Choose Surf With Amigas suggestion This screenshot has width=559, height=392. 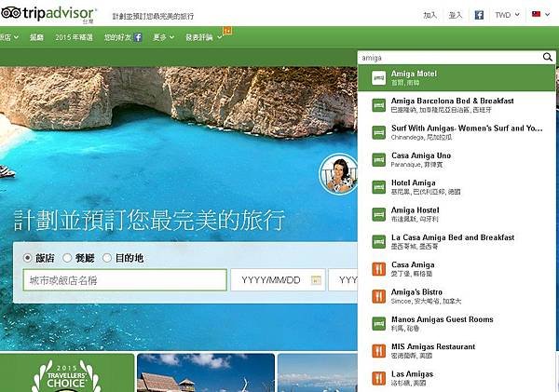(457, 132)
